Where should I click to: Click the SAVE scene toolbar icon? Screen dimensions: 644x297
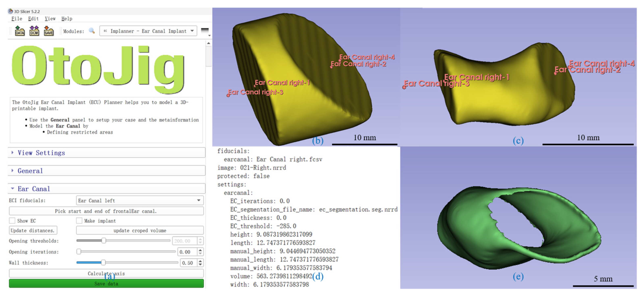(x=49, y=31)
